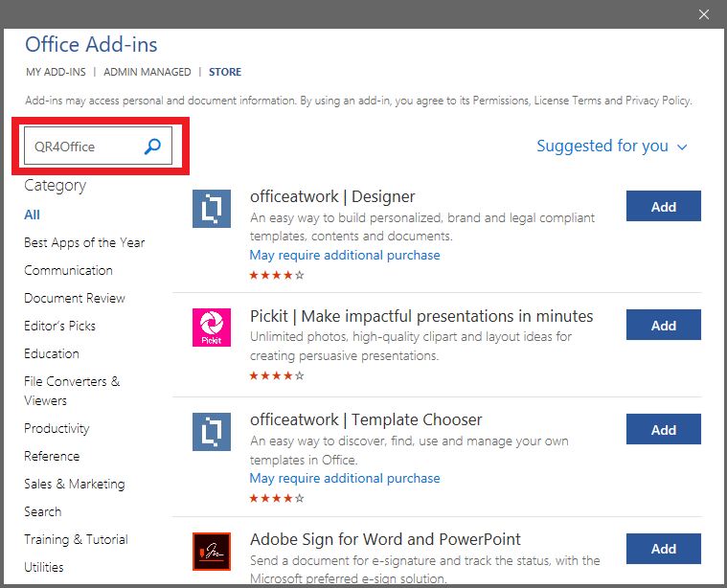Select the STORE tab
Viewport: 727px width, 588px height.
(x=225, y=72)
